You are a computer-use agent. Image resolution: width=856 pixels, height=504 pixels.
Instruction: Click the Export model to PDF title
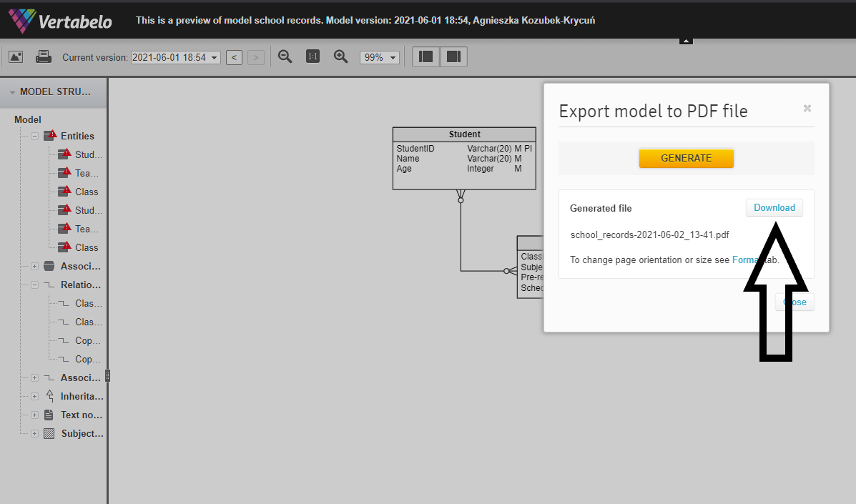tap(653, 112)
